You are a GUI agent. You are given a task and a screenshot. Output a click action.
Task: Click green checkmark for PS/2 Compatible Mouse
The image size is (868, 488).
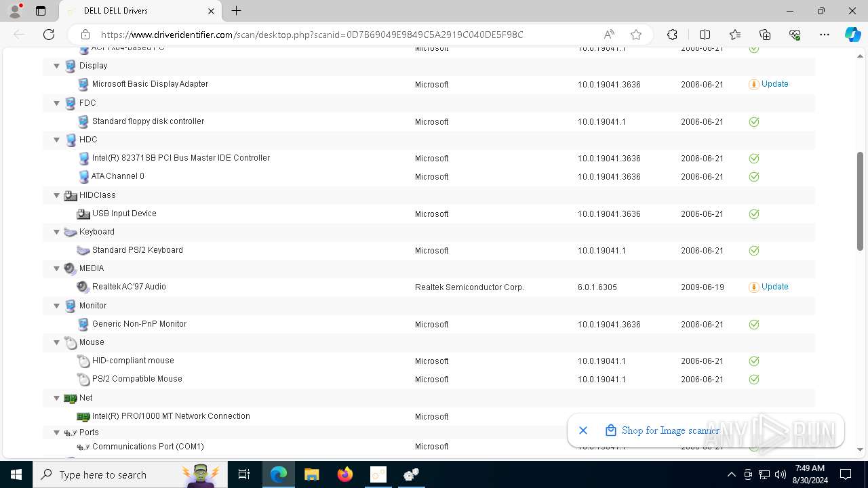point(753,380)
